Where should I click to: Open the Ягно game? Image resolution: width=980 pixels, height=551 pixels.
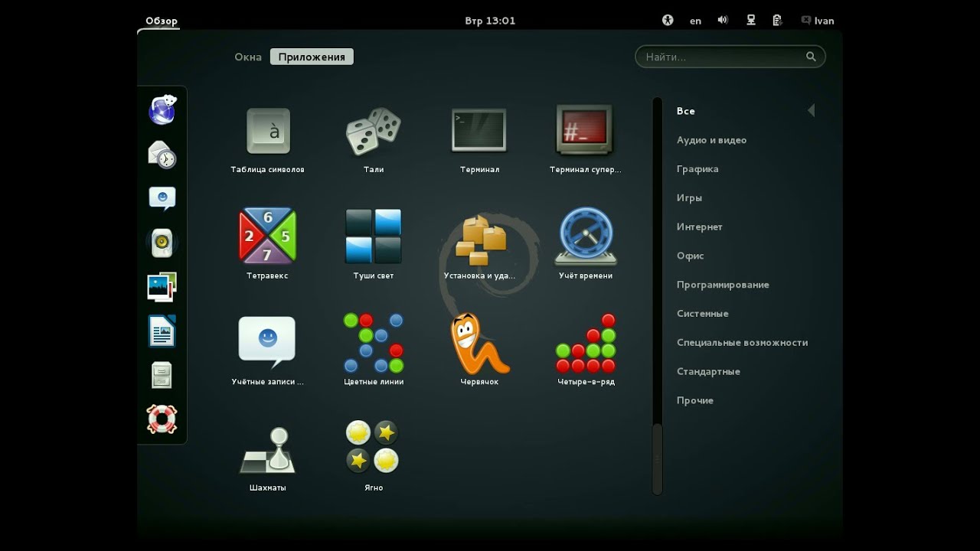click(374, 458)
